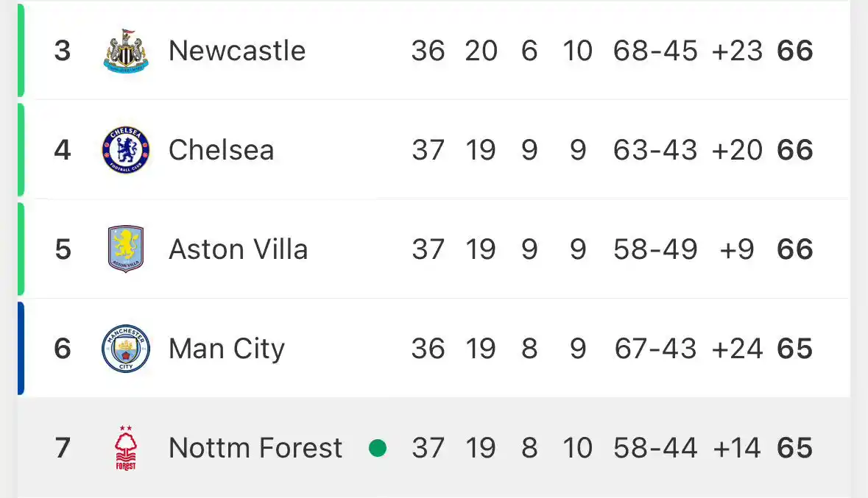Open the Nottm Forest team link

coord(255,448)
